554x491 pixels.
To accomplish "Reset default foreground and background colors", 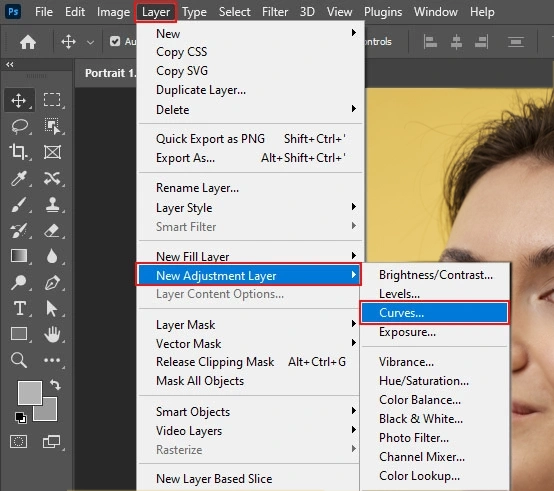I will coord(21,418).
